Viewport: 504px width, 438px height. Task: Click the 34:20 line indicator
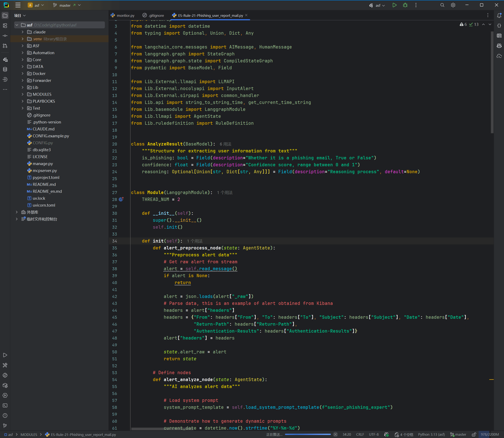(x=347, y=434)
